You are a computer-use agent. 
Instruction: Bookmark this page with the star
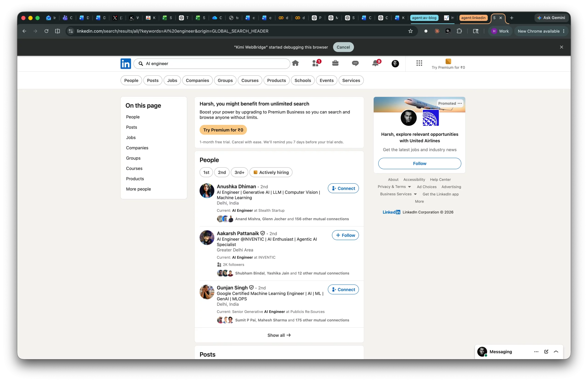tap(410, 31)
